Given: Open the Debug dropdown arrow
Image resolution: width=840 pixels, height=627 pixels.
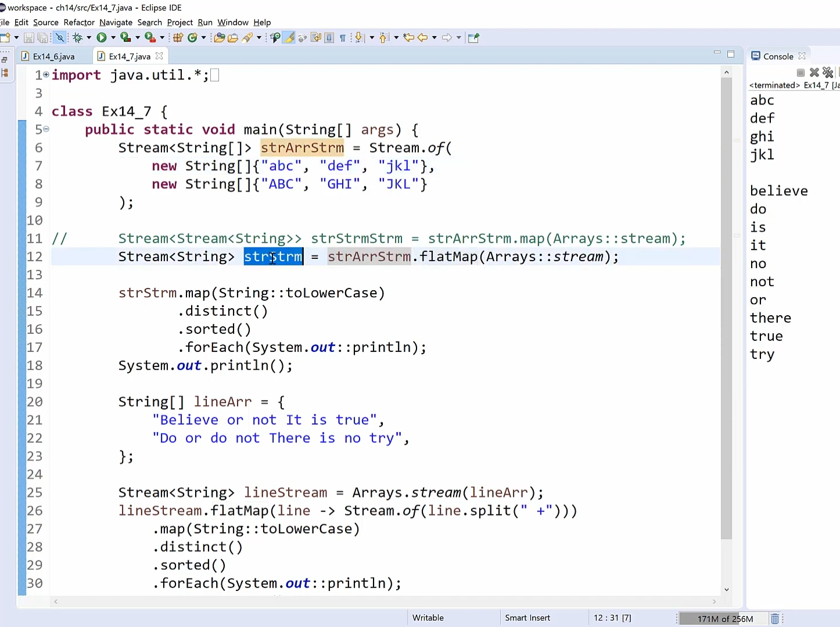Looking at the screenshot, I should [x=89, y=38].
